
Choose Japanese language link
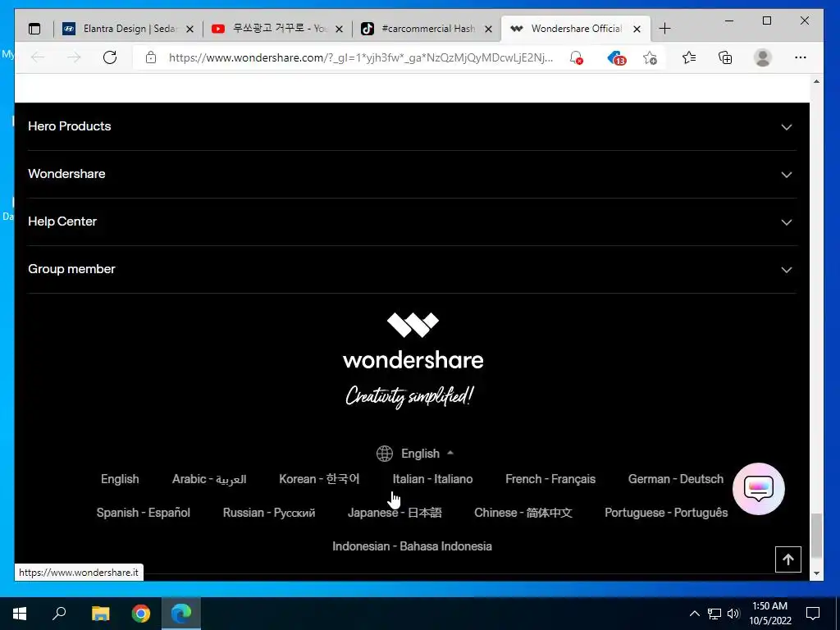click(395, 513)
